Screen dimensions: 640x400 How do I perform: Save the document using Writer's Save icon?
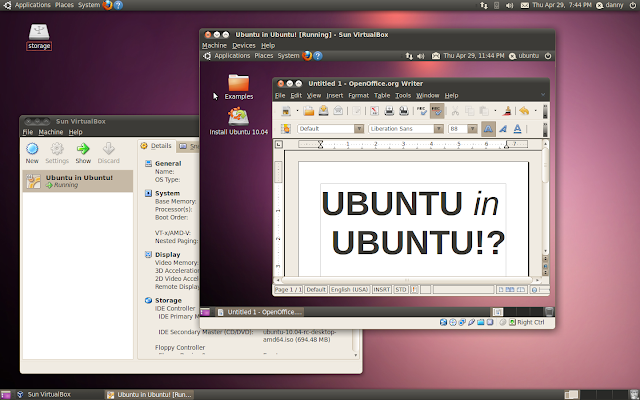click(323, 111)
